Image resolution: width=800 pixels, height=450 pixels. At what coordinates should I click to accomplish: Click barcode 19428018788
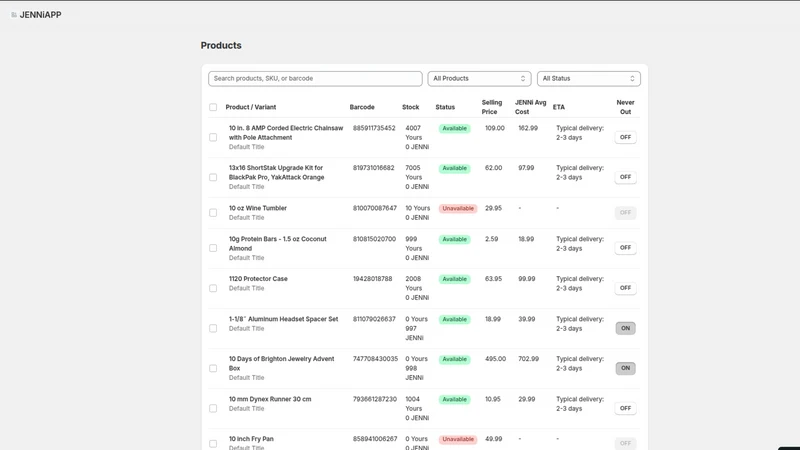372,279
